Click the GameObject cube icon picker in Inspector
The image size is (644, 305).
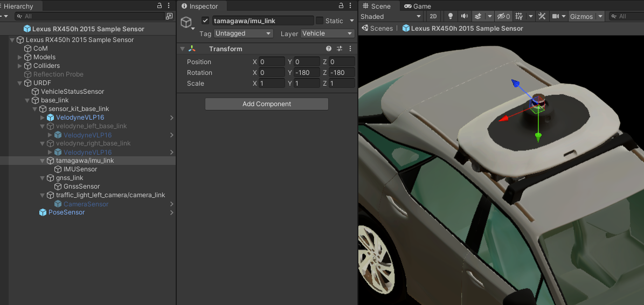tap(186, 23)
